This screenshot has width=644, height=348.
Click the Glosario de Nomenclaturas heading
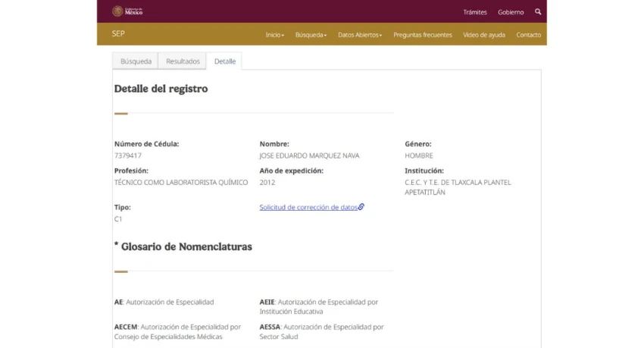[x=183, y=246]
